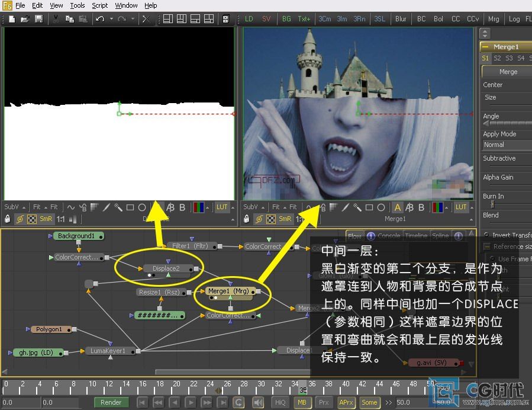This screenshot has width=532, height=410.
Task: Paste from the clipboard using the Paste icon
Action: 83,19
